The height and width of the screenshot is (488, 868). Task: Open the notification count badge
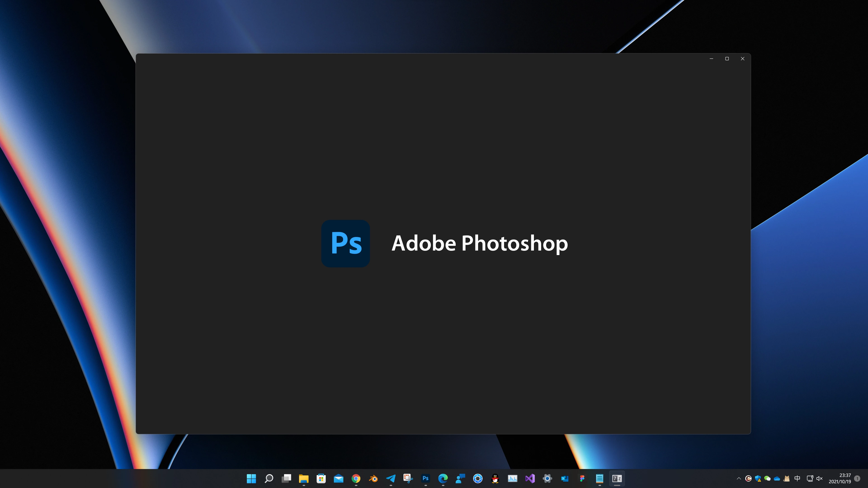point(858,478)
